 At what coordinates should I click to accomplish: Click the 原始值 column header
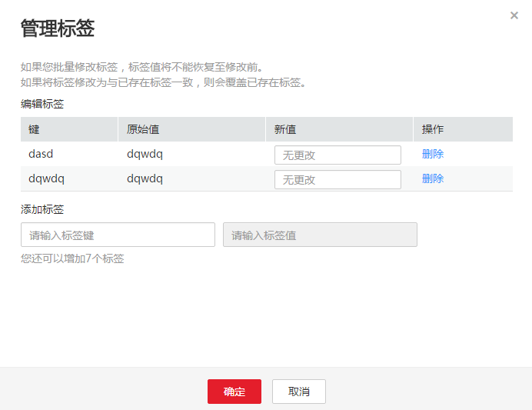(143, 129)
